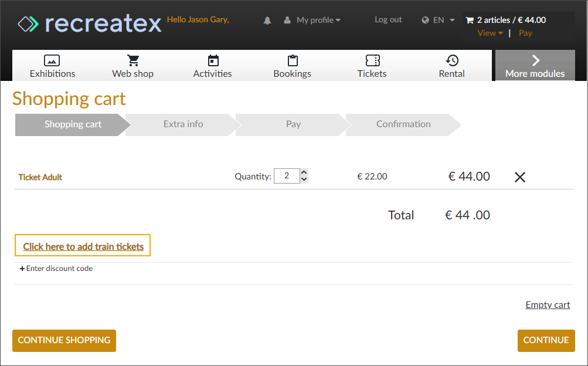The height and width of the screenshot is (366, 588).
Task: Increase Ticket Adult quantity with up stepper
Action: (304, 172)
